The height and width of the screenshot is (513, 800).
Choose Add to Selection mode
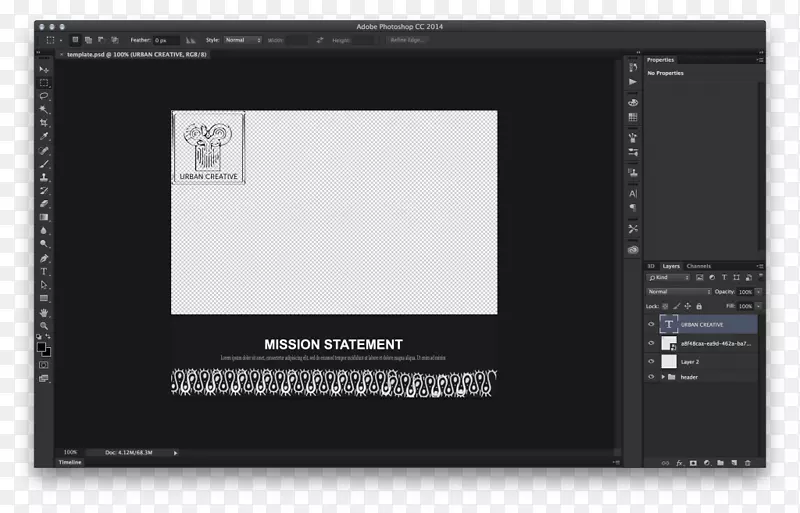click(88, 40)
